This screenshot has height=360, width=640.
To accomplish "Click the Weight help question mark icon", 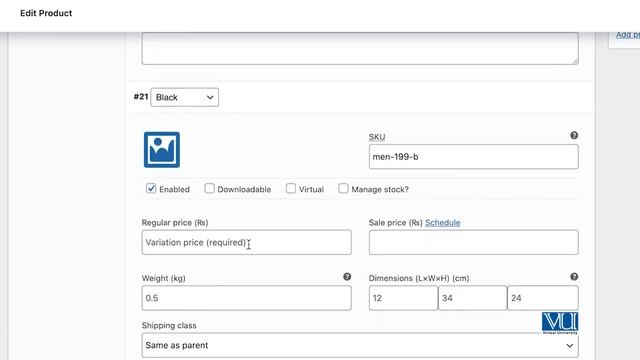I will coord(347,277).
